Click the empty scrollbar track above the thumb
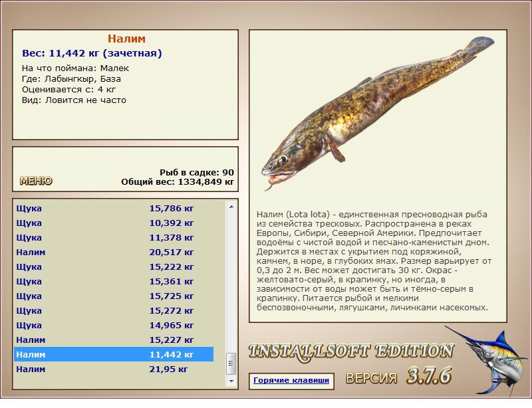This screenshot has height=408, width=532. (x=231, y=279)
